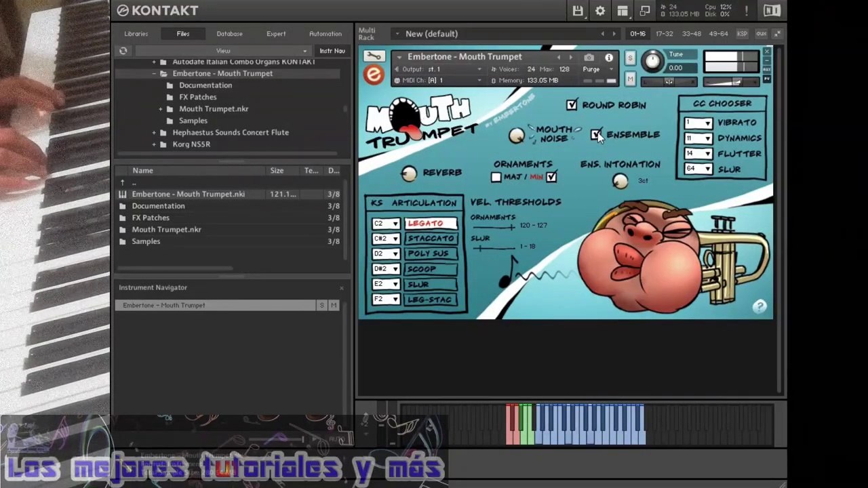The width and height of the screenshot is (868, 488).
Task: Toggle rack header minimize arrows icon
Action: click(777, 34)
